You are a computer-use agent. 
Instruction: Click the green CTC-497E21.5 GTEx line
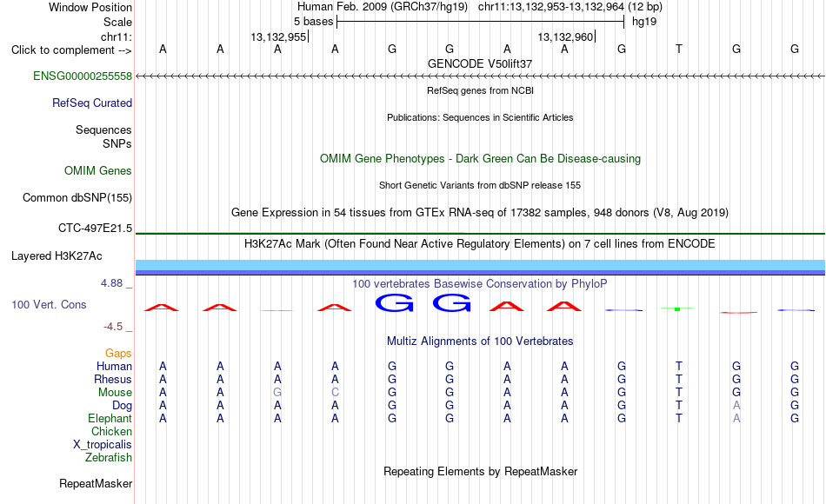click(x=481, y=233)
